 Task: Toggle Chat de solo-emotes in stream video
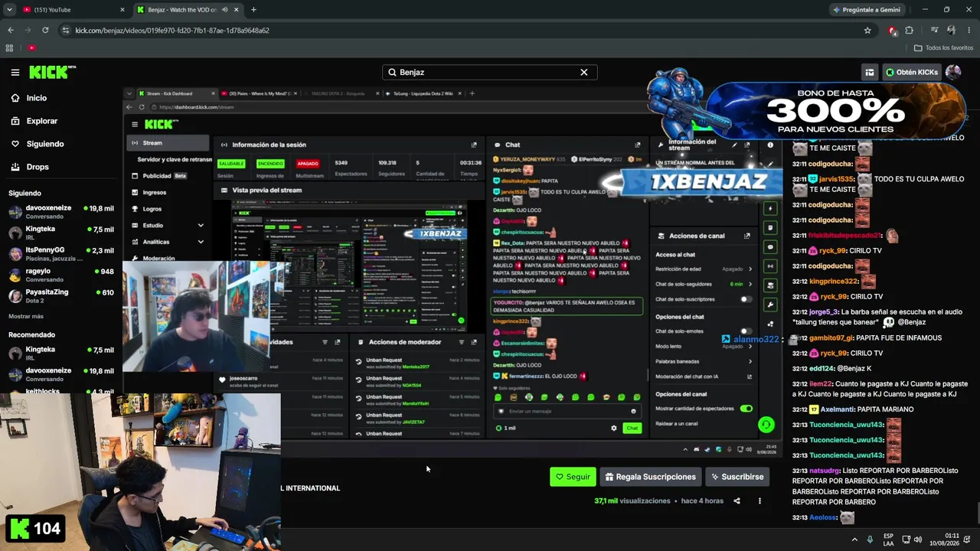745,331
